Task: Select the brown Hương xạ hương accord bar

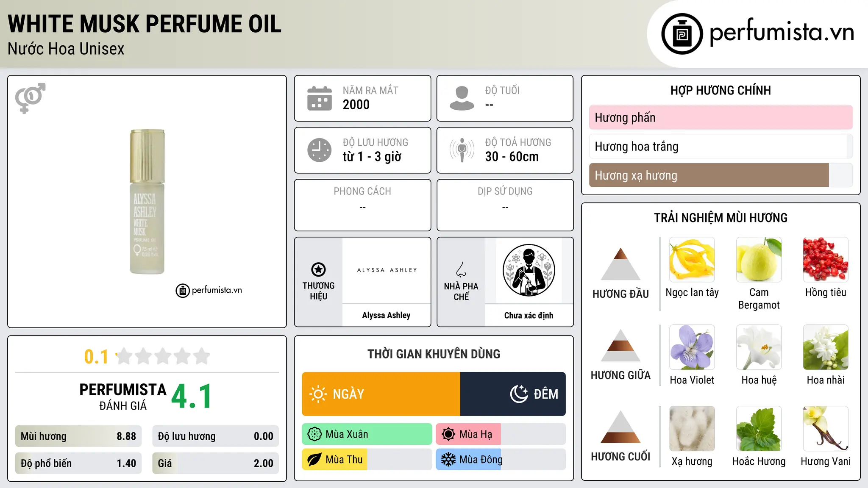Action: tap(721, 175)
